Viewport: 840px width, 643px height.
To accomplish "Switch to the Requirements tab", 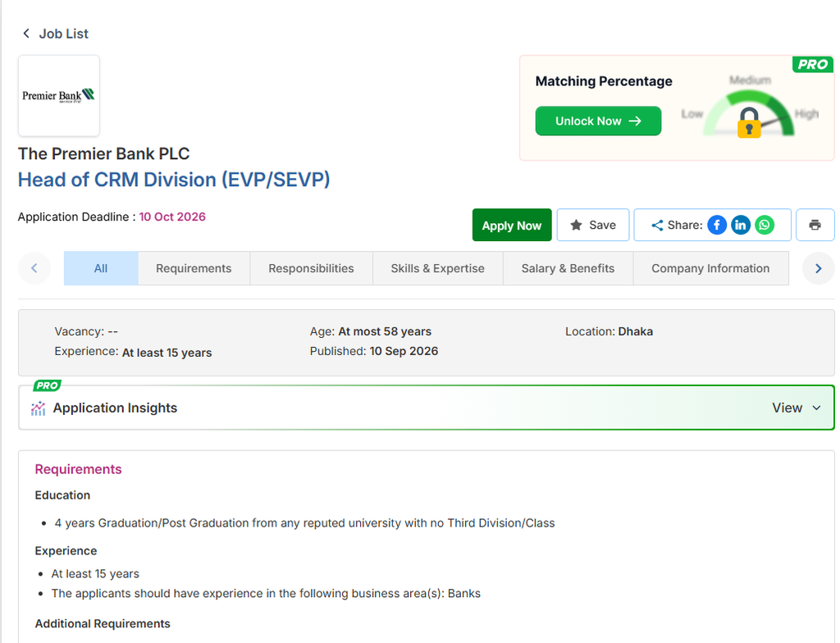I will (x=194, y=268).
